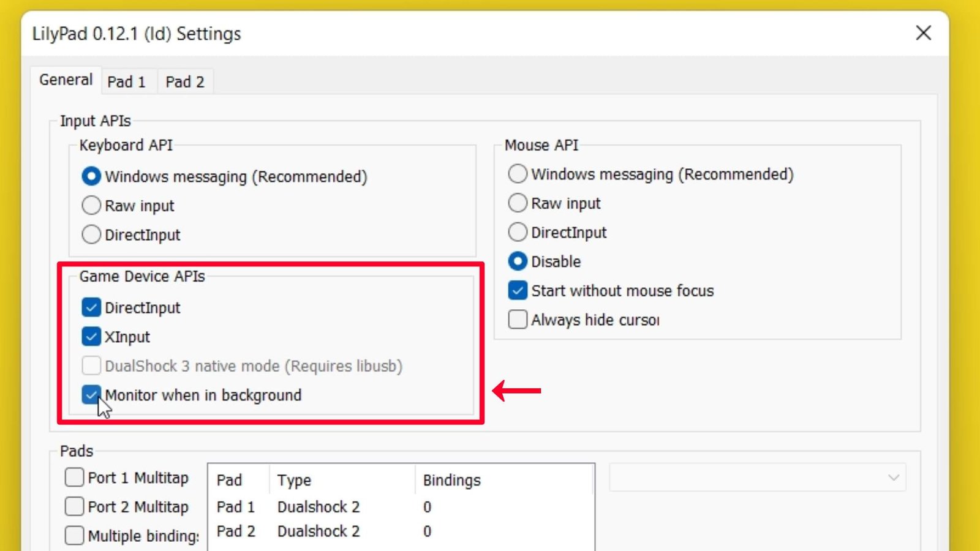Close the LilyPad Settings window
Screen dimensions: 980x551
[923, 33]
